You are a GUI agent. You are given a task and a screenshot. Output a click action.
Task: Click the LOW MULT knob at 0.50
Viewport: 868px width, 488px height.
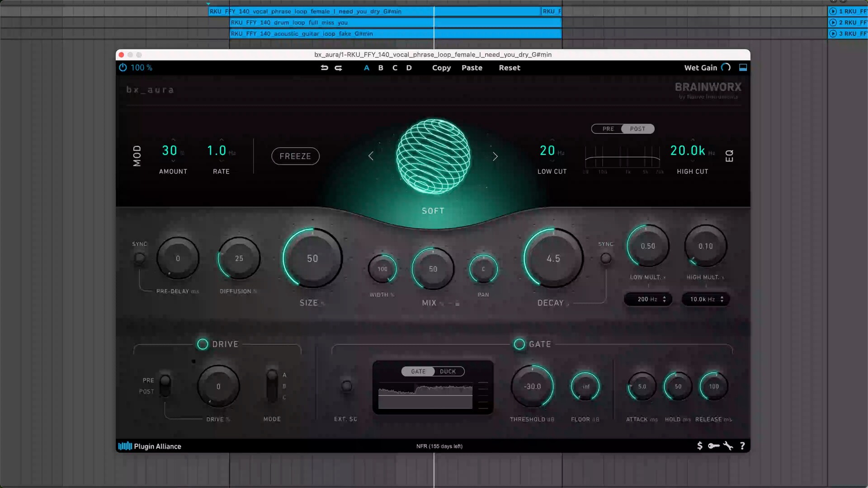tap(648, 246)
